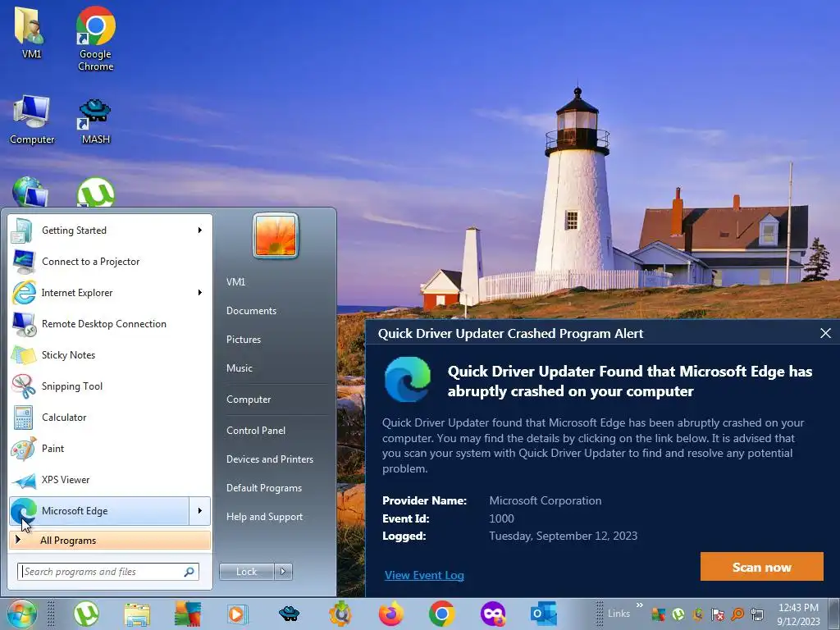This screenshot has width=840, height=630.
Task: Open XPS Viewer
Action: 111,480
